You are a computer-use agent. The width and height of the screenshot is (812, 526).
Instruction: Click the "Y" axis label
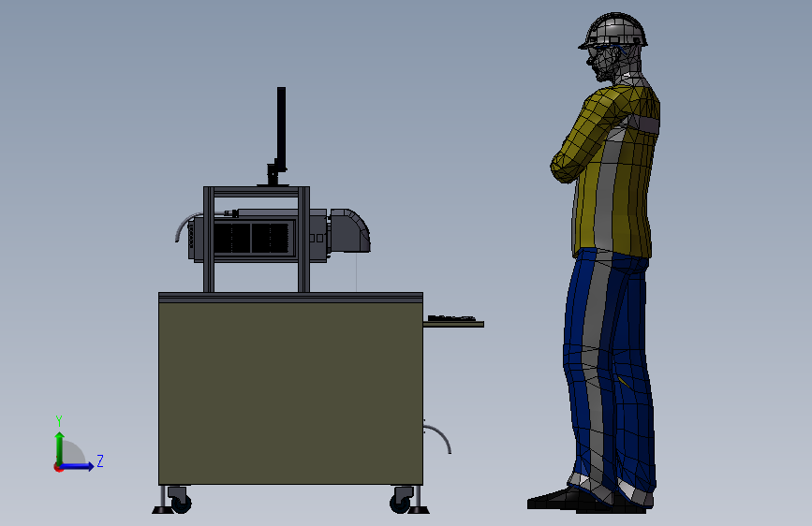click(59, 420)
